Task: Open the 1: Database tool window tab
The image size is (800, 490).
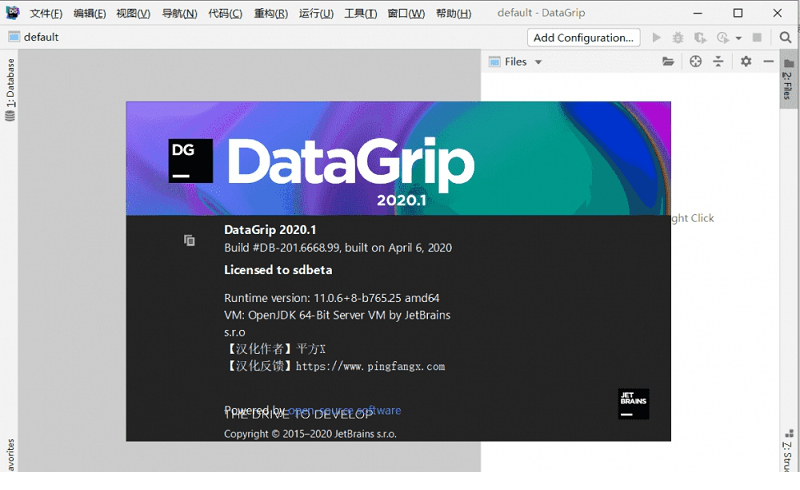Action: point(10,89)
